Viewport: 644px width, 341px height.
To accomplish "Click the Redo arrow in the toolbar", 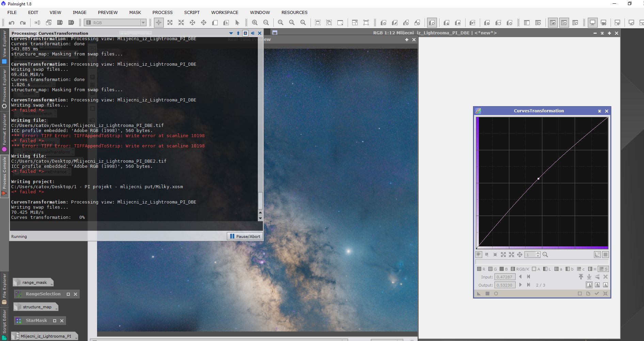I will point(23,23).
